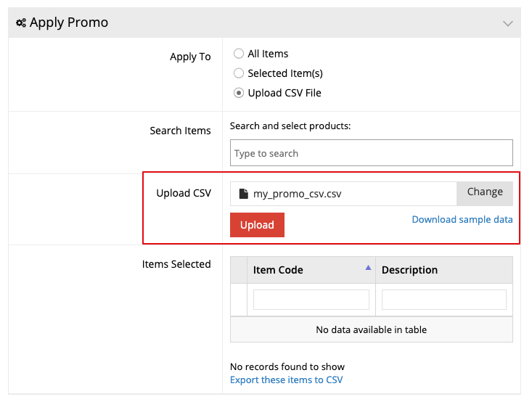Open the Download sample data link
The width and height of the screenshot is (532, 402).
tap(462, 219)
